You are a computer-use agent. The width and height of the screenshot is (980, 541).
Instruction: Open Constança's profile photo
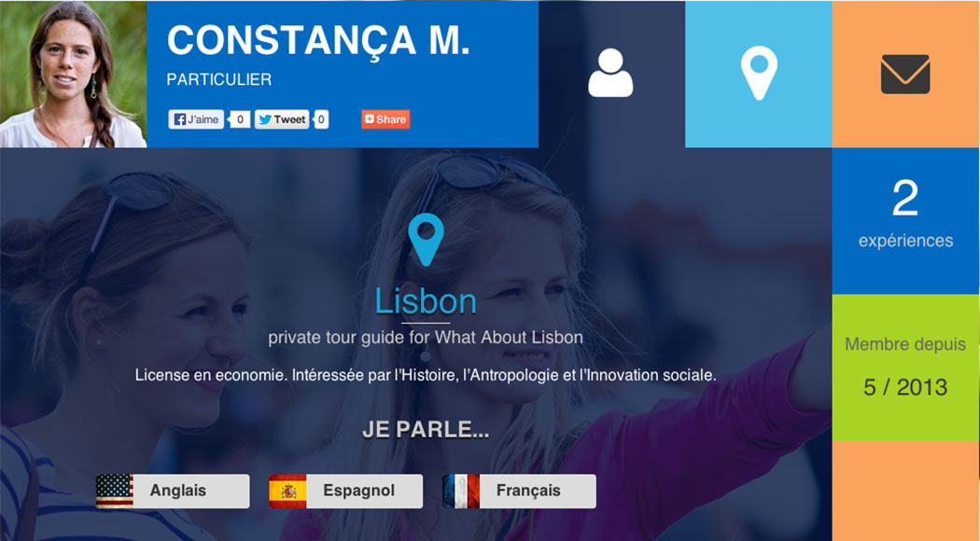[x=73, y=74]
